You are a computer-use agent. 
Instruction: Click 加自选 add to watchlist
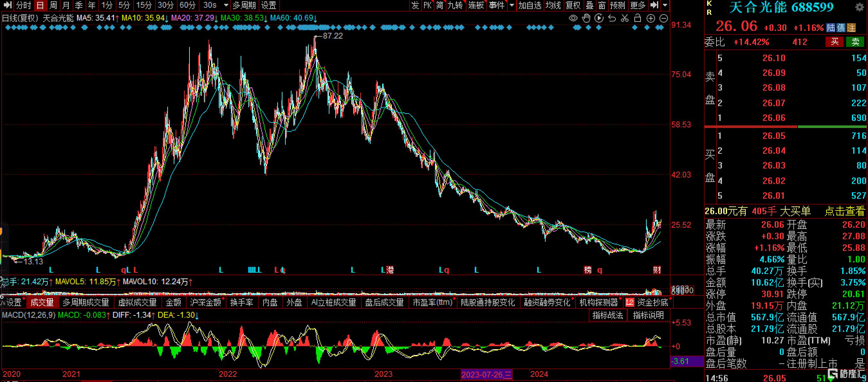click(530, 5)
